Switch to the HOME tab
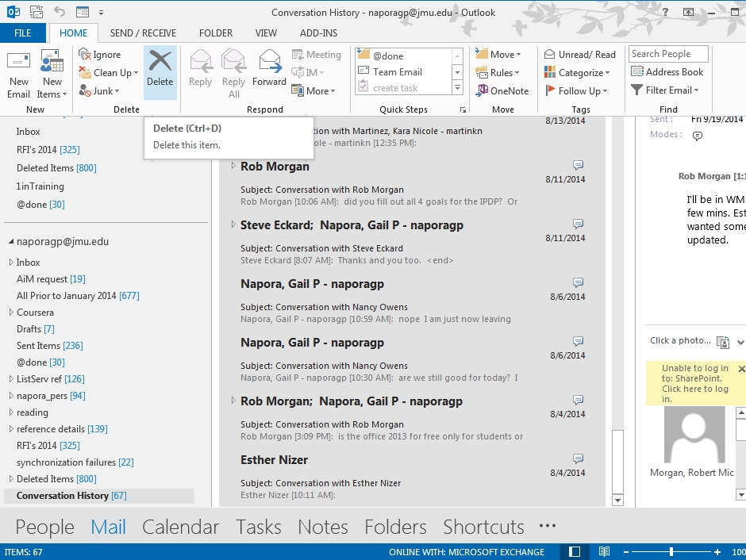746x560 pixels. 73,33
